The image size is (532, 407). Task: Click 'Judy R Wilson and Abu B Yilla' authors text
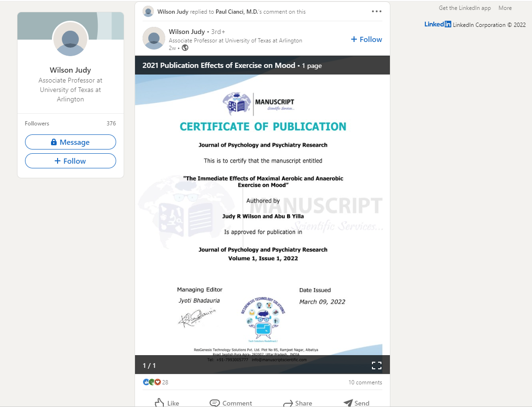coord(263,216)
